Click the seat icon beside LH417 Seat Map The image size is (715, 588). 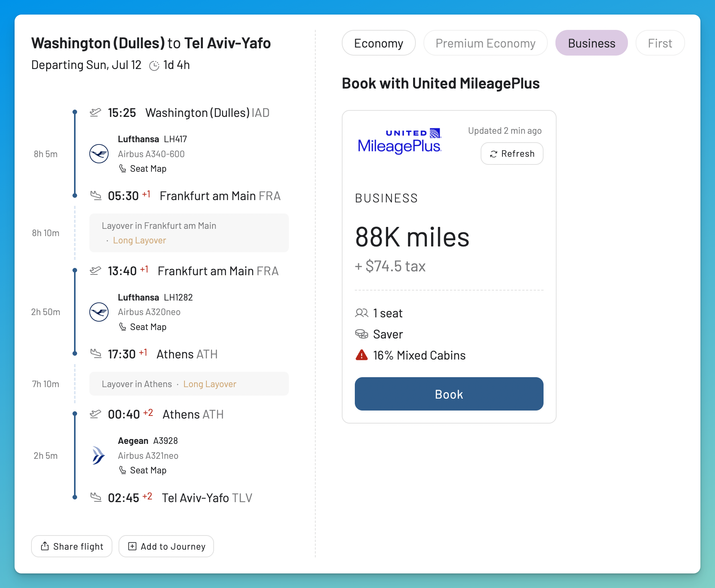coord(122,168)
